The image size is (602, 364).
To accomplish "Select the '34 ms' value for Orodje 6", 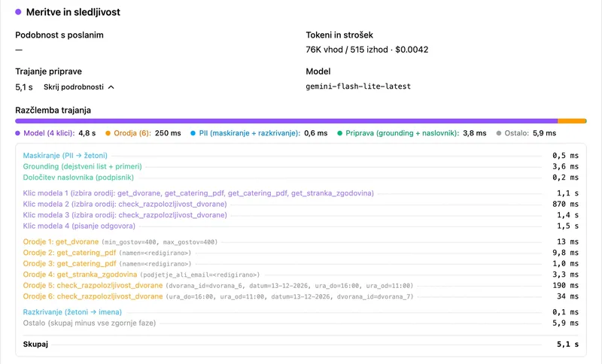I will 568,296.
